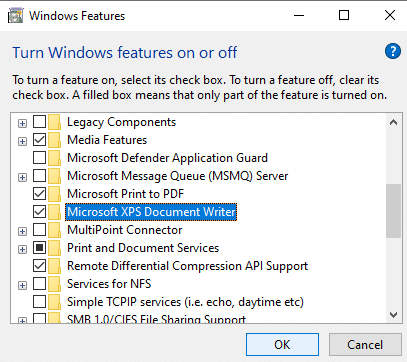Select the MultiPoint Connector label
407x362 pixels.
pyautogui.click(x=125, y=230)
